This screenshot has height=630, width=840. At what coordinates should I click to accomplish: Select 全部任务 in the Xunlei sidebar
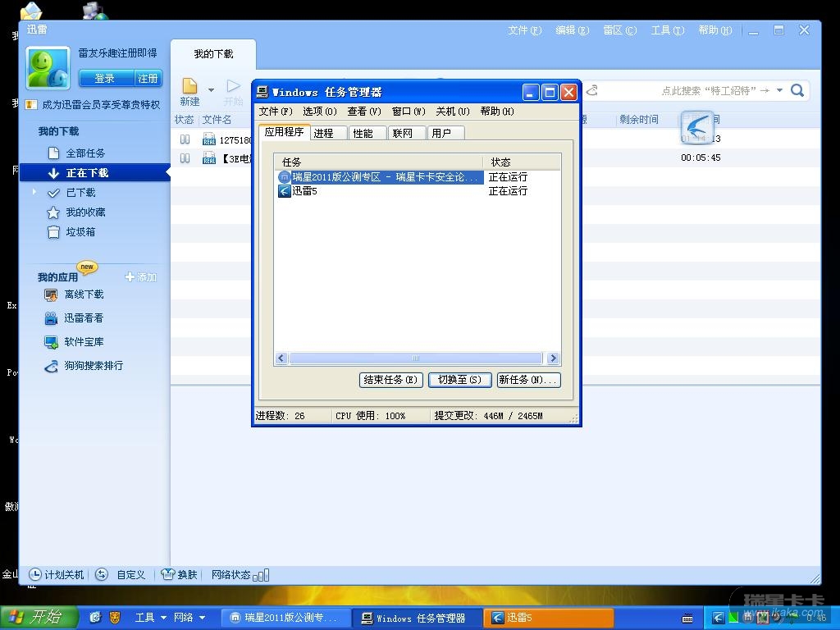click(x=85, y=153)
